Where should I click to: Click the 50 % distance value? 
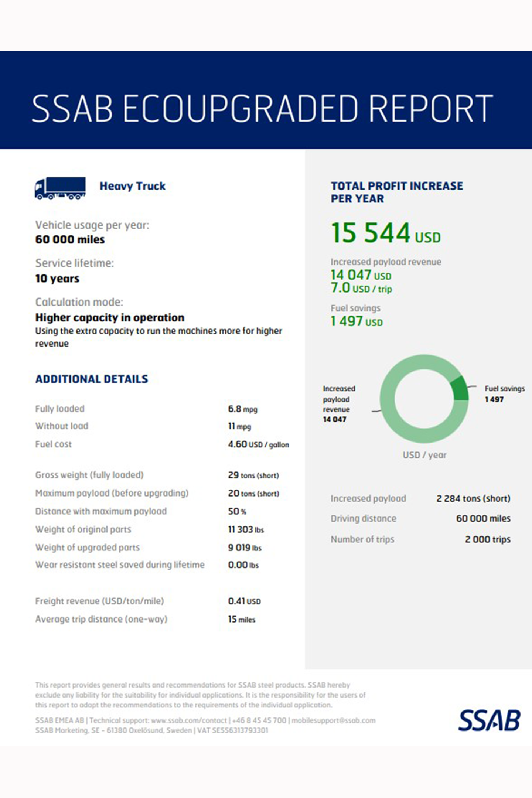tap(237, 511)
